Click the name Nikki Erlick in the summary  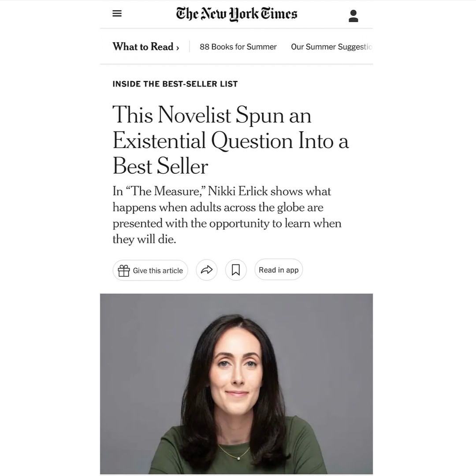pos(238,191)
